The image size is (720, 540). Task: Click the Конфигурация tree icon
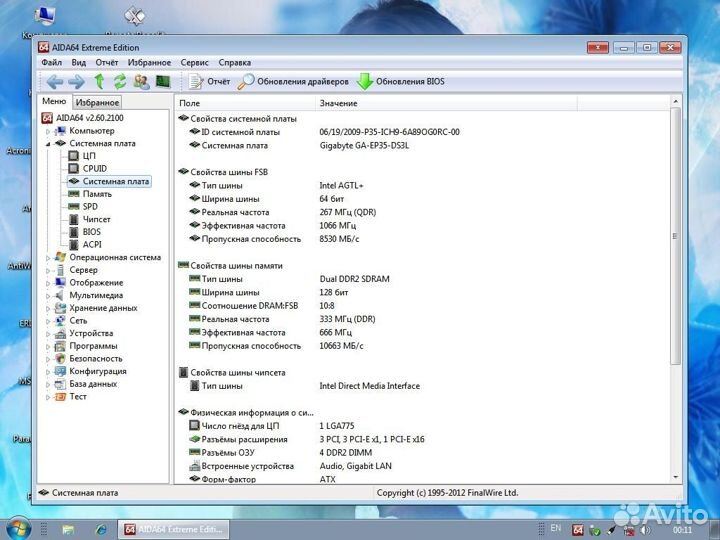[60, 371]
